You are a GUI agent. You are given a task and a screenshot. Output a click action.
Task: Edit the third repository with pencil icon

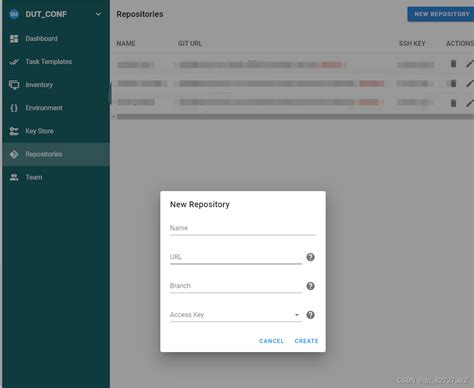pos(470,103)
